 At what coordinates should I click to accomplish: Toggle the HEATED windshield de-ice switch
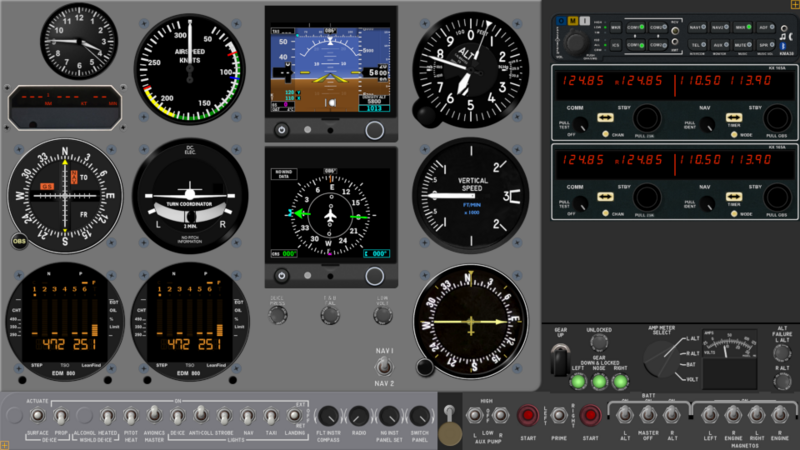[x=107, y=416]
